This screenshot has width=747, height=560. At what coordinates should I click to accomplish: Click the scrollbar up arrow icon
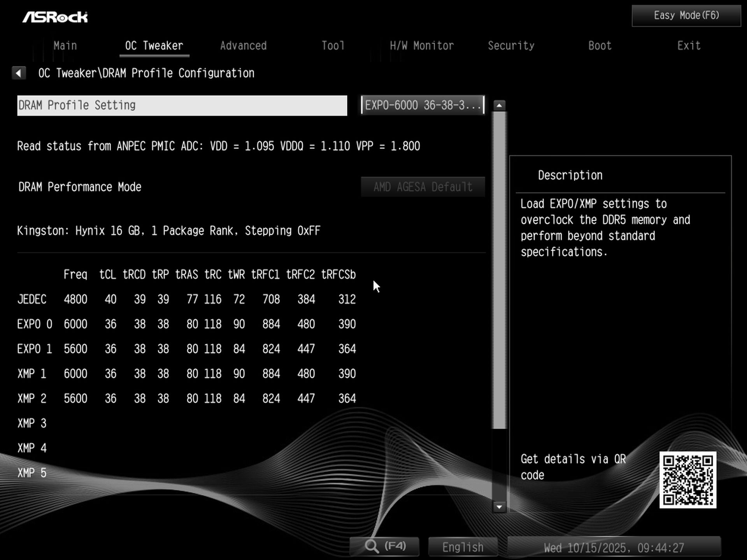(499, 105)
